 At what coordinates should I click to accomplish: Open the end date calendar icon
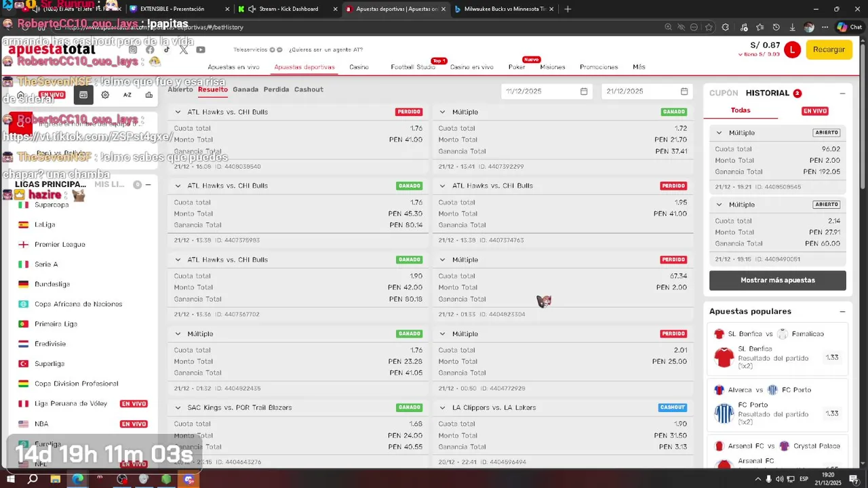(684, 91)
